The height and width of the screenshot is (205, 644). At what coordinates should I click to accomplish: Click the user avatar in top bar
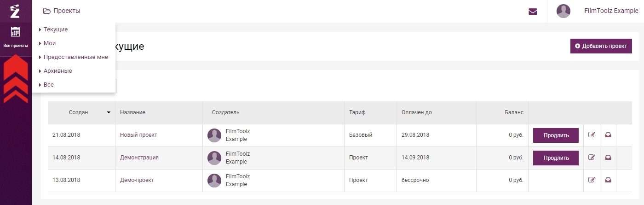coord(563,11)
